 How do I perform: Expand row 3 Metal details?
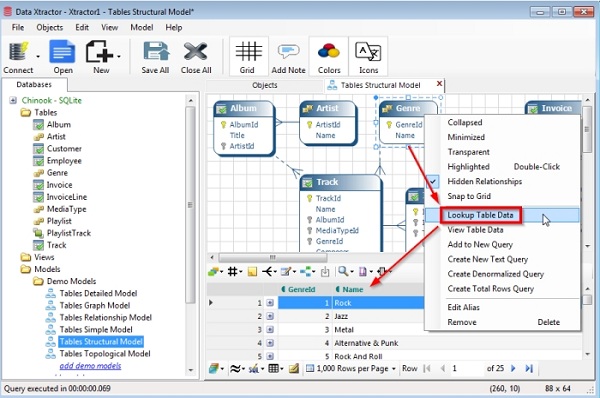click(x=270, y=330)
